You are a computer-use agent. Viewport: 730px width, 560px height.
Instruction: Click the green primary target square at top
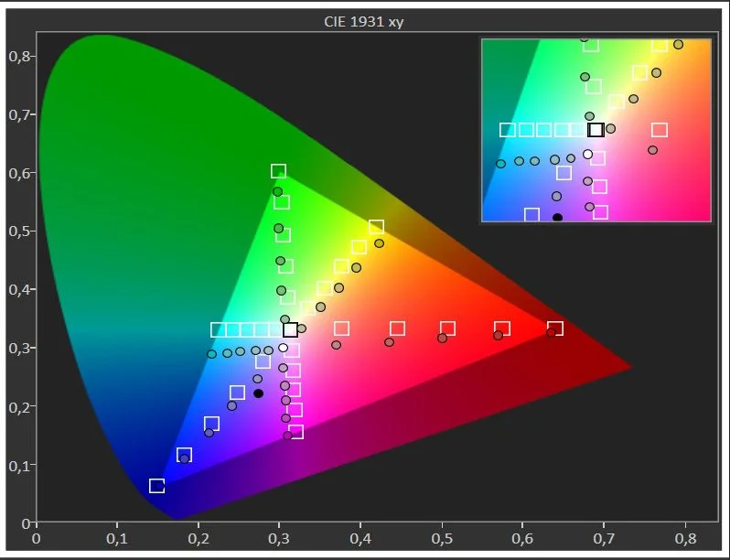pos(278,171)
